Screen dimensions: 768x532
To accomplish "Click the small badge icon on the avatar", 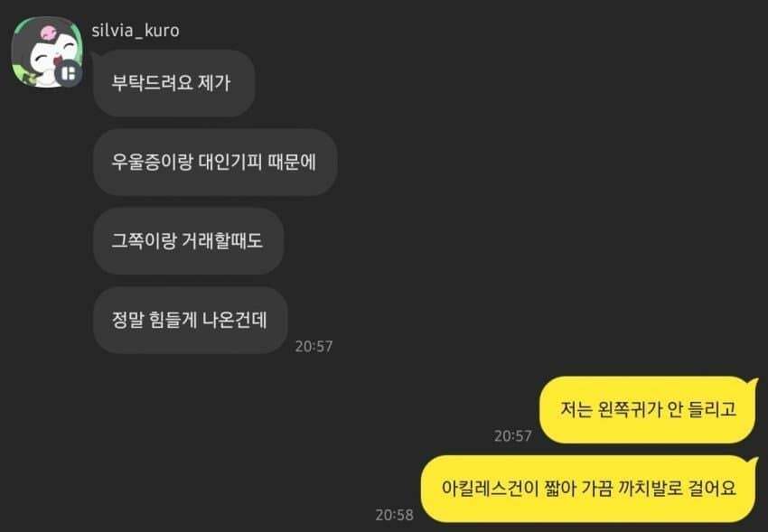I will pyautogui.click(x=68, y=74).
